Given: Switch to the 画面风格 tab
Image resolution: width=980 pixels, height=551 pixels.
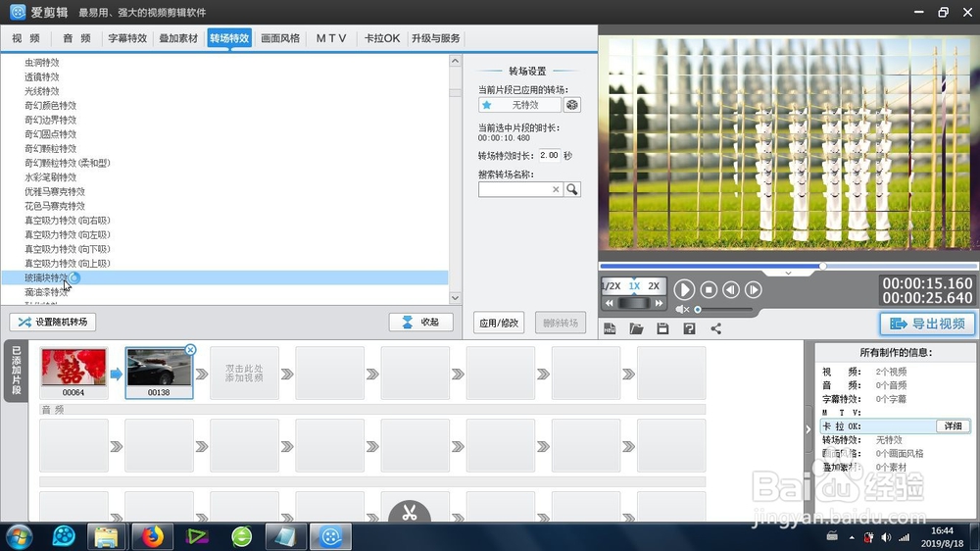Looking at the screenshot, I should point(280,38).
